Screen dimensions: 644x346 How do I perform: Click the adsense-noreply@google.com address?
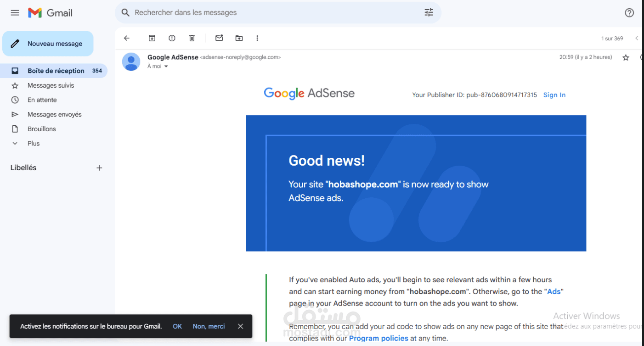(x=241, y=57)
